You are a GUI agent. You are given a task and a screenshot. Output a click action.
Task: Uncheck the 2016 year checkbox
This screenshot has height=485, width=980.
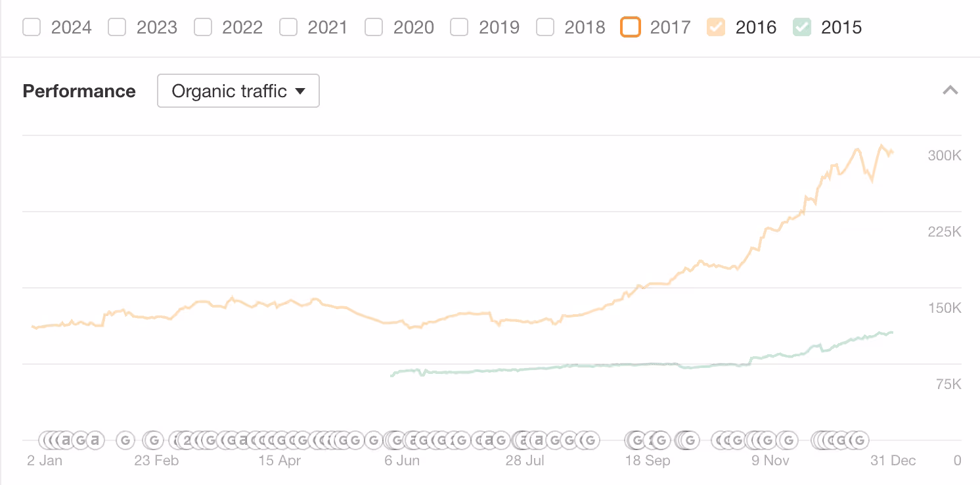(x=716, y=28)
